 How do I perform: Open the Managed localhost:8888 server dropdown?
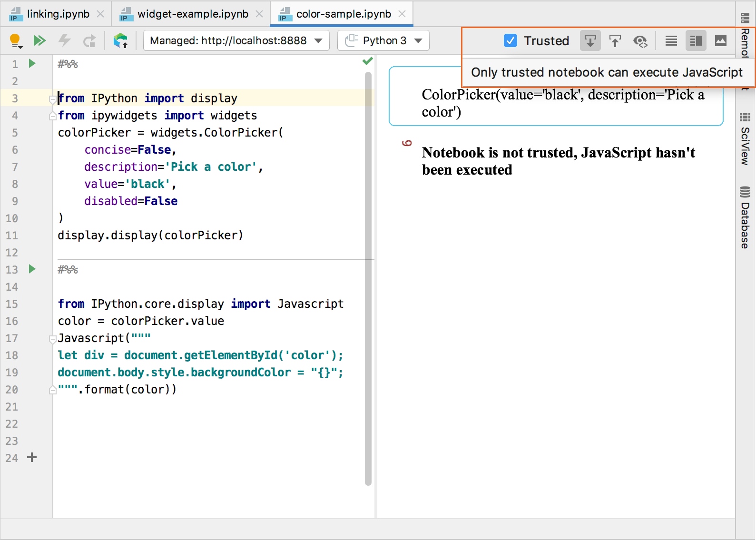pos(236,41)
